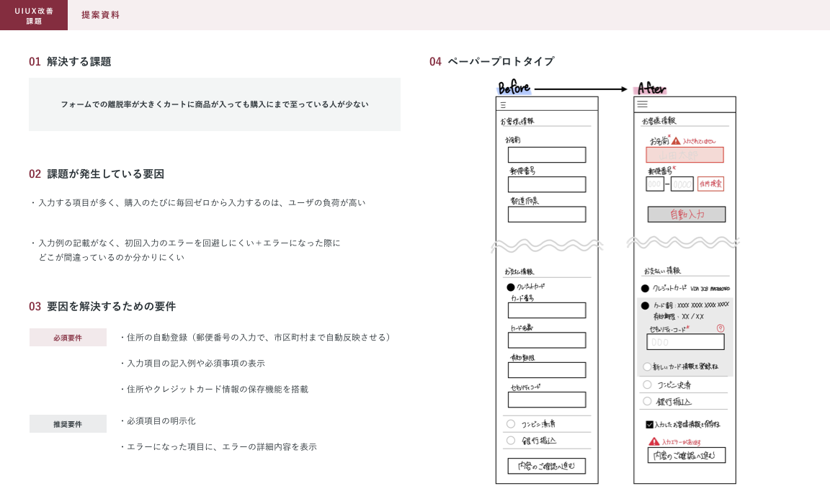830x504 pixels.
Task: Open the hamburger menu in Before wireframe
Action: click(503, 104)
